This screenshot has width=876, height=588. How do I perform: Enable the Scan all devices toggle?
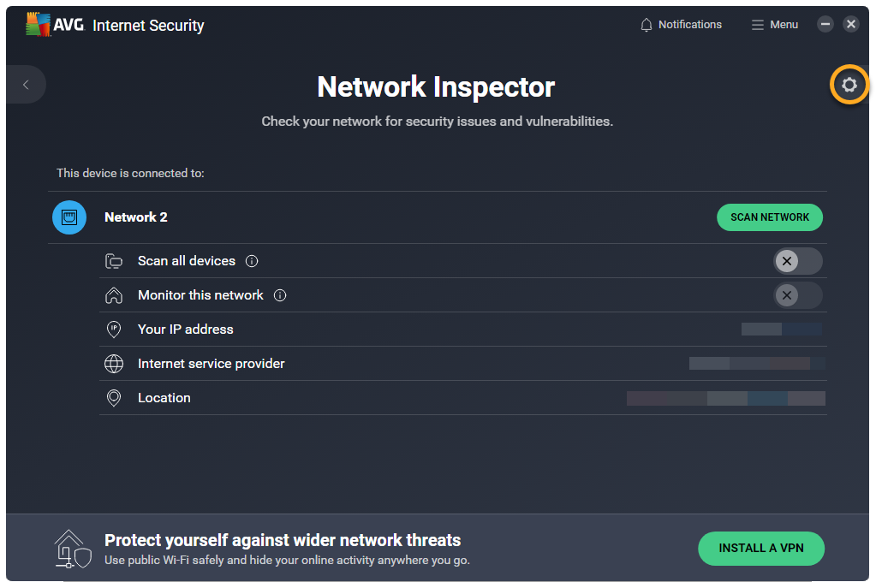point(797,261)
